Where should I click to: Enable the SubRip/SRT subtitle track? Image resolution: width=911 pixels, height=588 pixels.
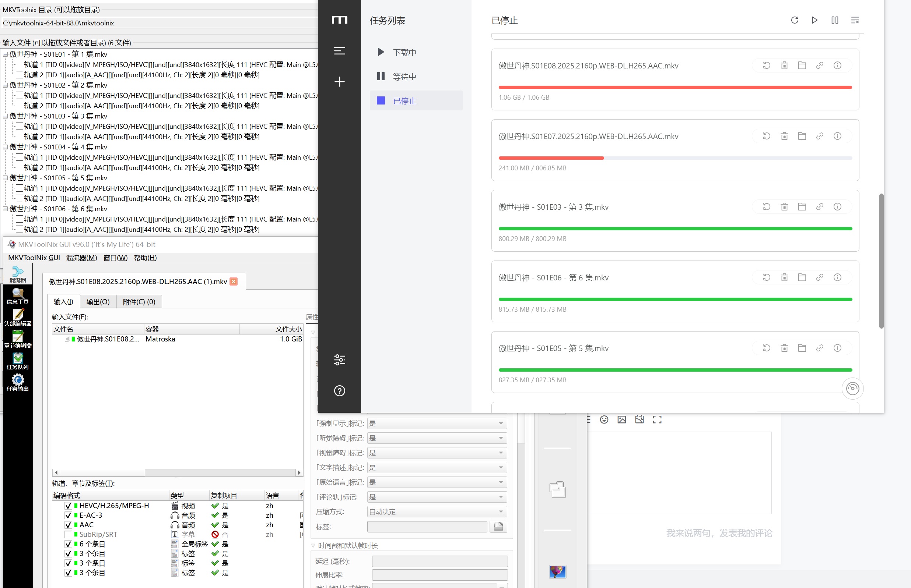point(69,534)
